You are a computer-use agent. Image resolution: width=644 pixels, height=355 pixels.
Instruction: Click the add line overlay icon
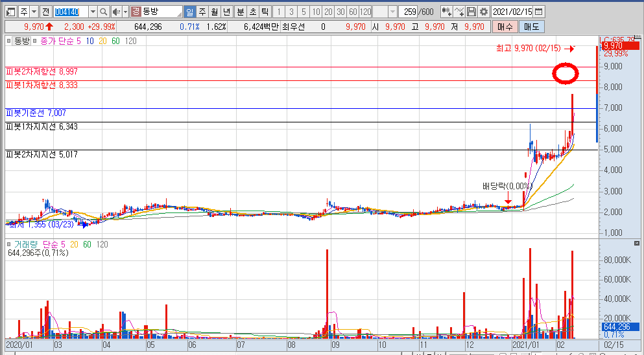pos(459,12)
